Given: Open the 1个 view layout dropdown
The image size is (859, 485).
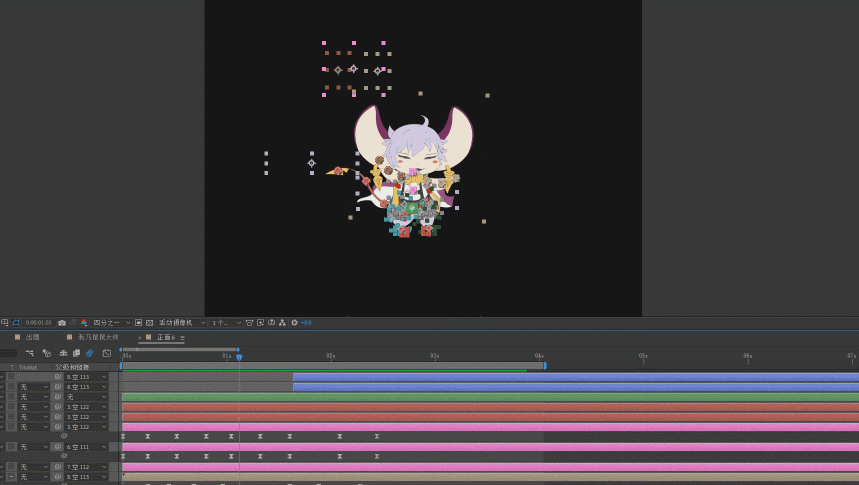Looking at the screenshot, I should (x=226, y=323).
